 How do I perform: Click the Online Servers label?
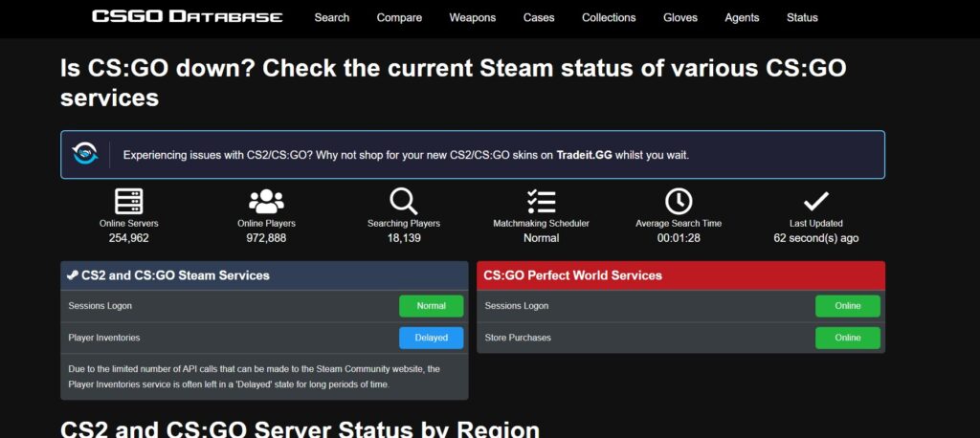[129, 224]
